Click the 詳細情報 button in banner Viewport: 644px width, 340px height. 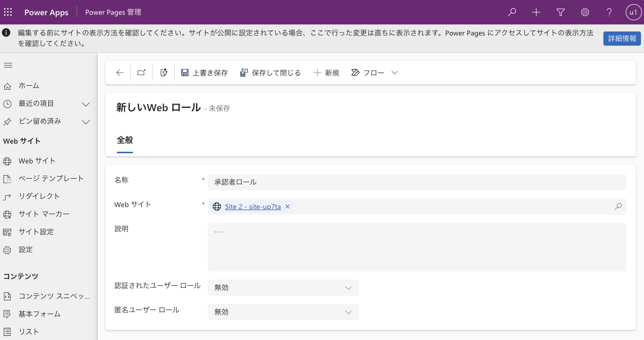click(622, 39)
